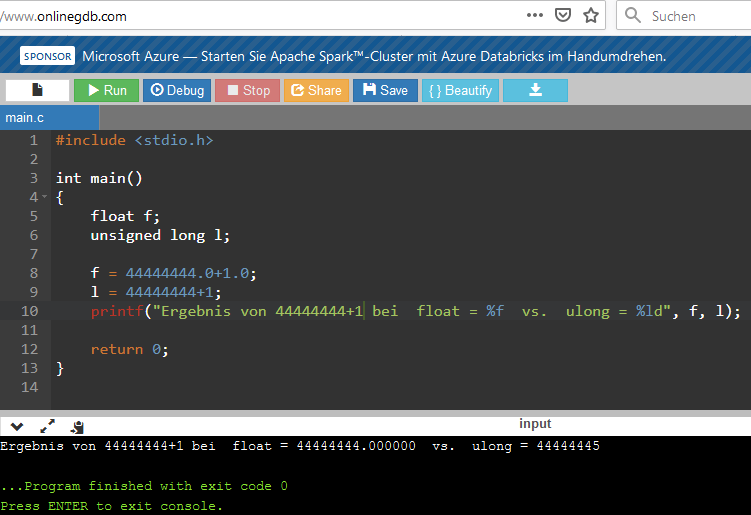Viewport: 751px width, 515px height.
Task: Click the Suchen search field
Action: (683, 16)
